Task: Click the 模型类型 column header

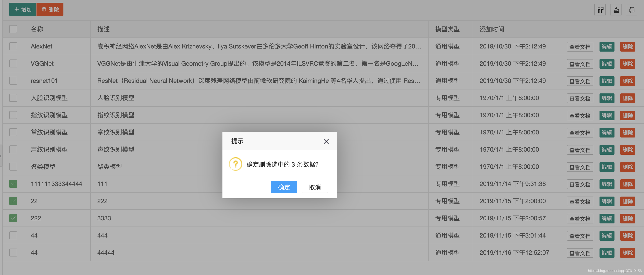Action: (x=447, y=29)
